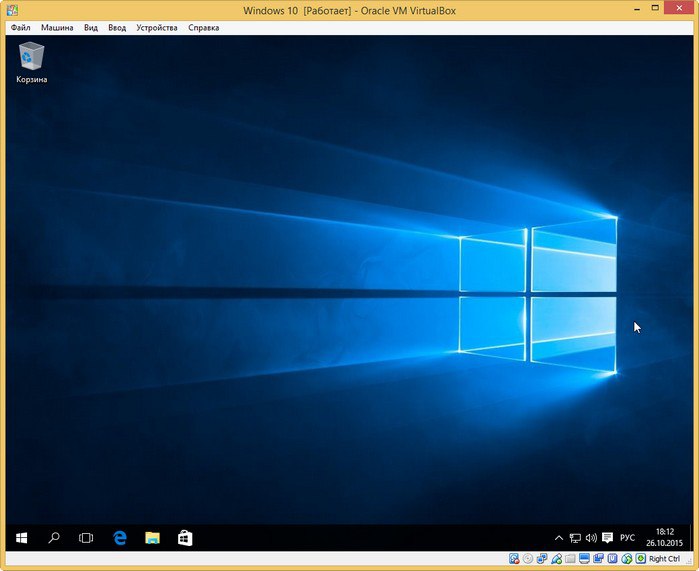The image size is (699, 571).
Task: Open the Файл menu
Action: click(x=21, y=28)
